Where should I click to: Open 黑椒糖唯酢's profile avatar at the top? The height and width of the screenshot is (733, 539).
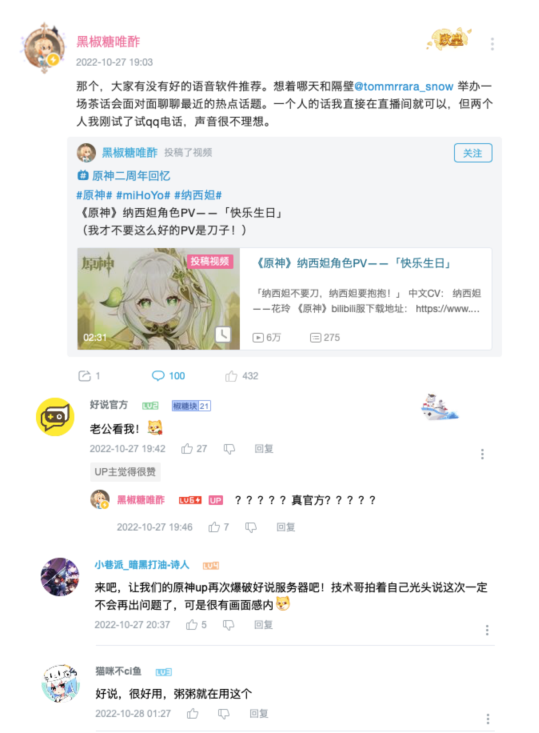pyautogui.click(x=44, y=48)
